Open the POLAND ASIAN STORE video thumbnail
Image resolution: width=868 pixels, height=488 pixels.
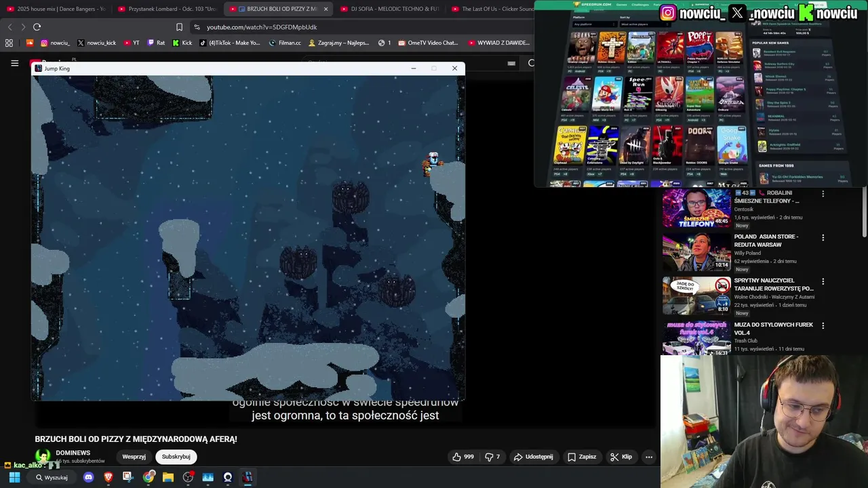pos(696,251)
